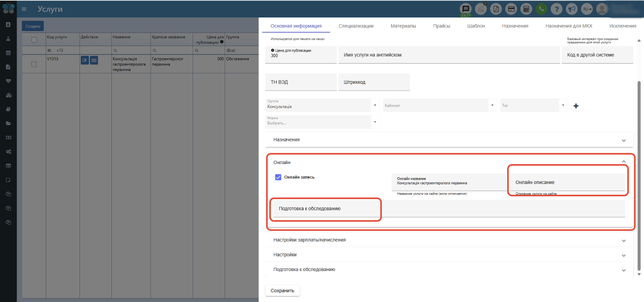
Task: Open laboratory flask icon in sidebar
Action: (8, 39)
